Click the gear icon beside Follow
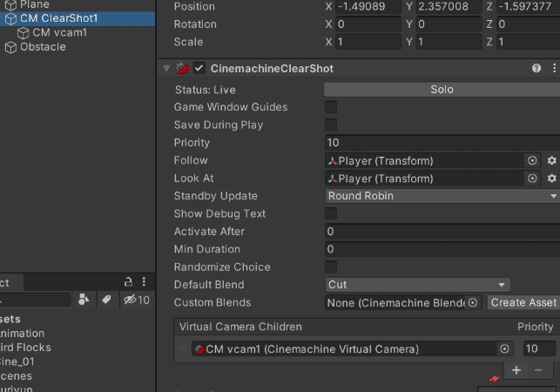This screenshot has width=560, height=392. 551,161
